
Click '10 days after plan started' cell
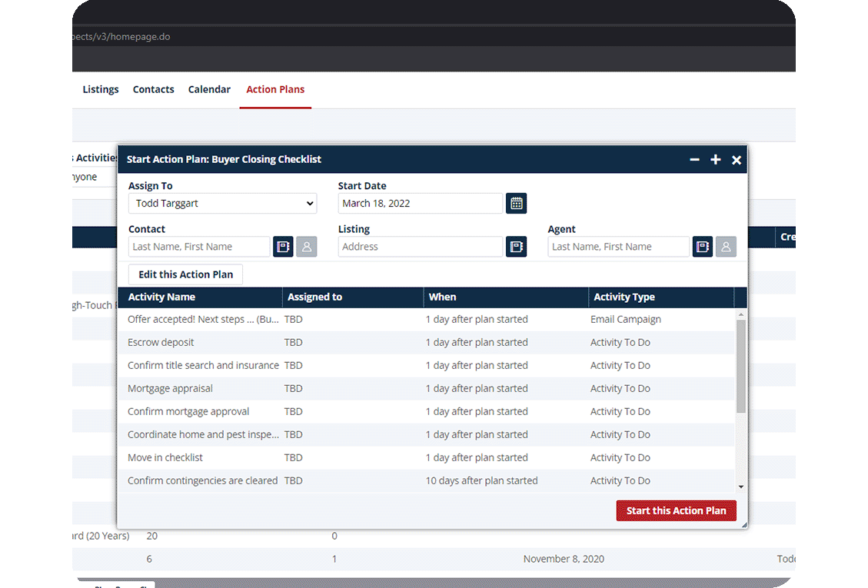pyautogui.click(x=481, y=480)
